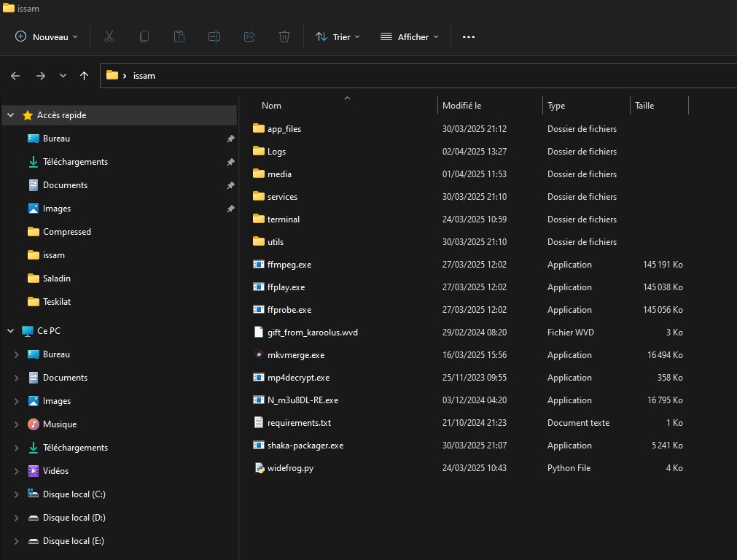Click the Paste clipboard icon
This screenshot has width=737, height=560.
coord(179,36)
